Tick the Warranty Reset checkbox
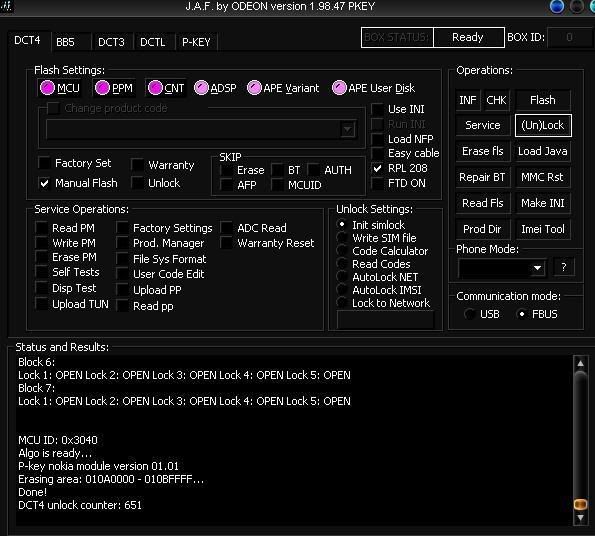The image size is (595, 536). (226, 243)
